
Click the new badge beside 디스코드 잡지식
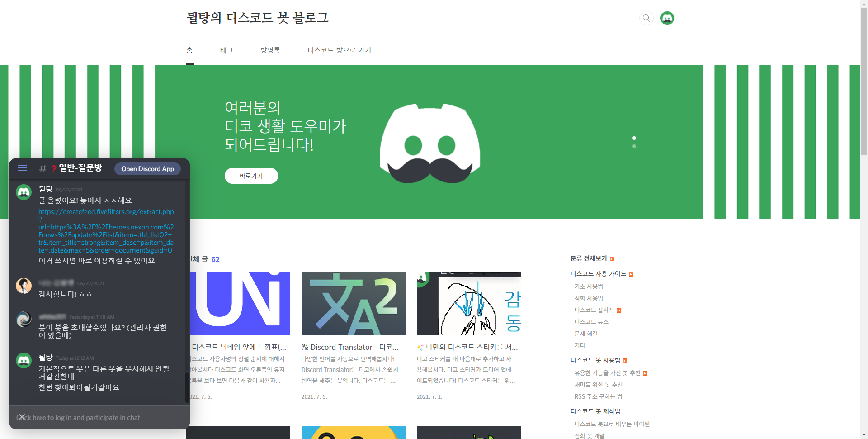tap(619, 310)
